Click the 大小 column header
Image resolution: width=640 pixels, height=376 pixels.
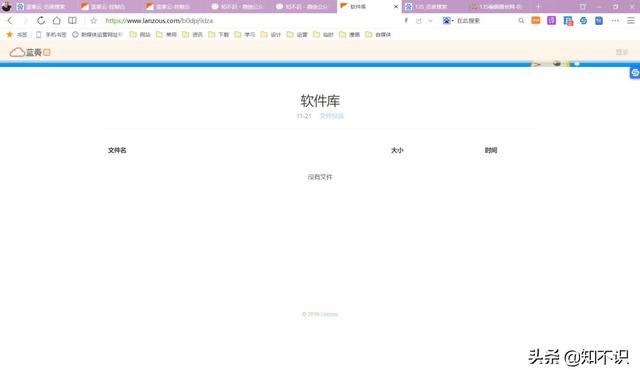pyautogui.click(x=397, y=150)
